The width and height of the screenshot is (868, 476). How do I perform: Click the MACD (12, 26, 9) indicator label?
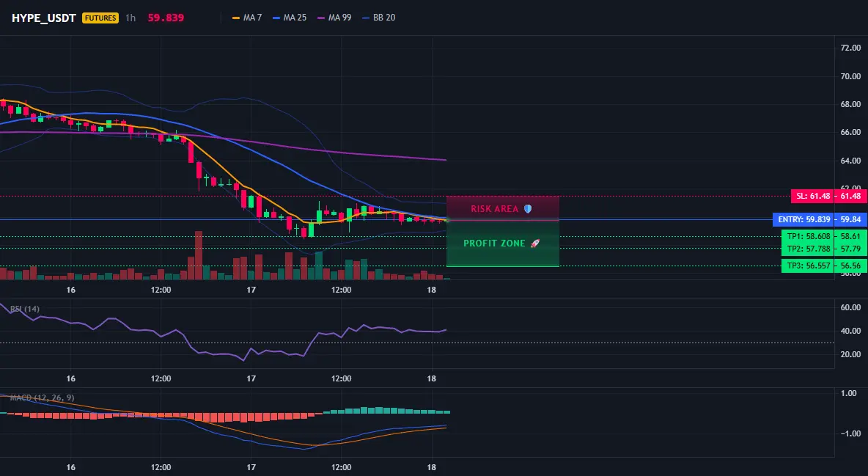pyautogui.click(x=42, y=398)
